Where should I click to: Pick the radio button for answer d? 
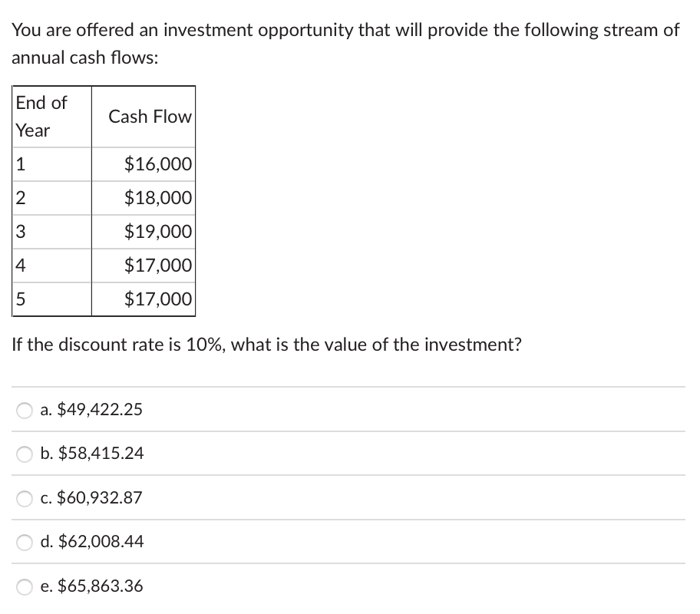coord(25,543)
